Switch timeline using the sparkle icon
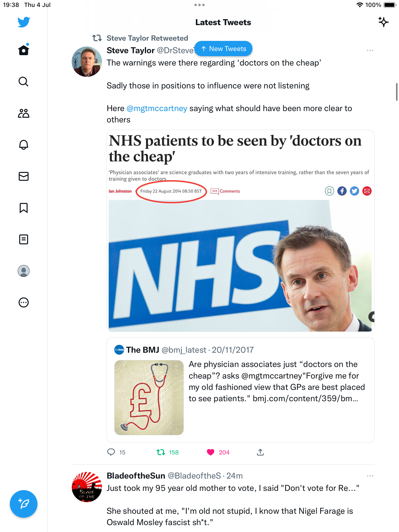Image resolution: width=399 pixels, height=532 pixels. pos(383,22)
